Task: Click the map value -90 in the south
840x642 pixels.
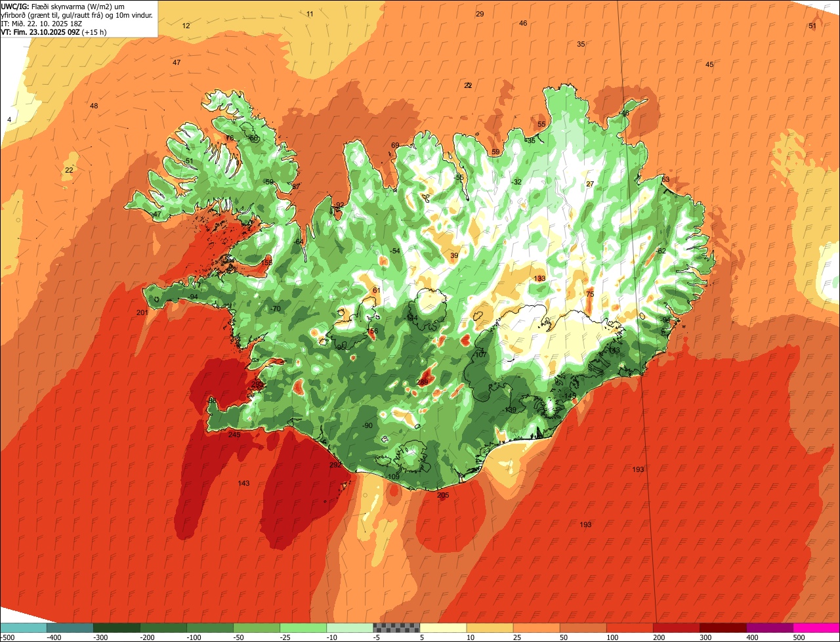Action: pyautogui.click(x=367, y=426)
